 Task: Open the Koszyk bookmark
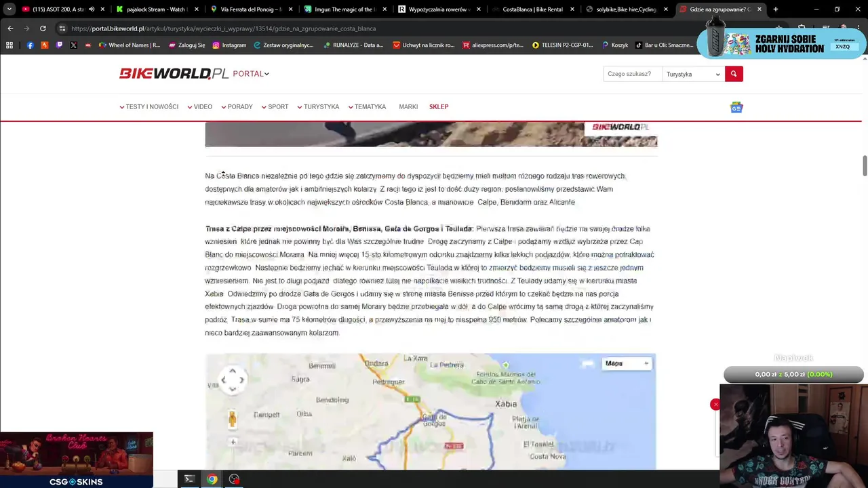(614, 45)
